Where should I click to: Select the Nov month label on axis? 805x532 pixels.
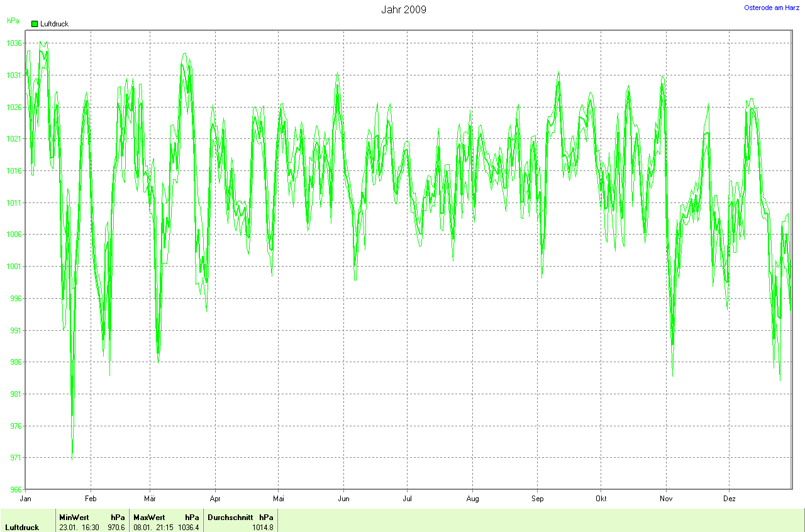pos(666,499)
